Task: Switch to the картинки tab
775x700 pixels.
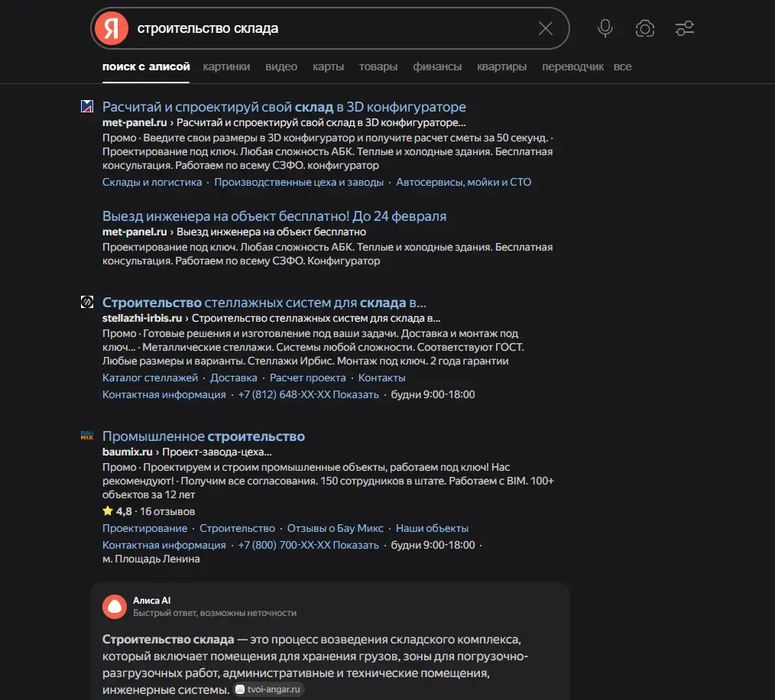Action: point(226,66)
